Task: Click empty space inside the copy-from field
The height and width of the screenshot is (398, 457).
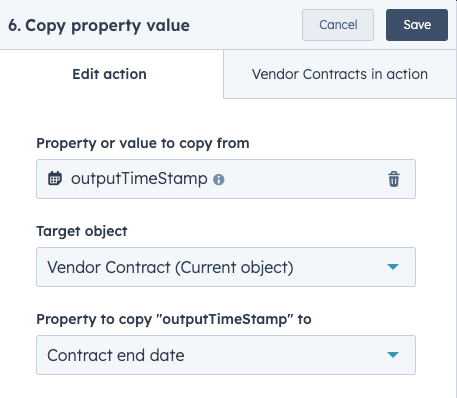Action: 303,179
